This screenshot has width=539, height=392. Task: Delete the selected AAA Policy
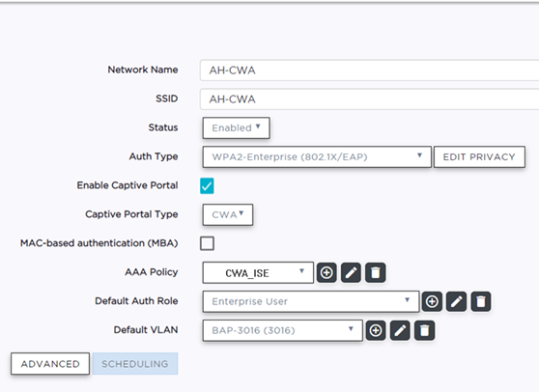[x=376, y=273]
